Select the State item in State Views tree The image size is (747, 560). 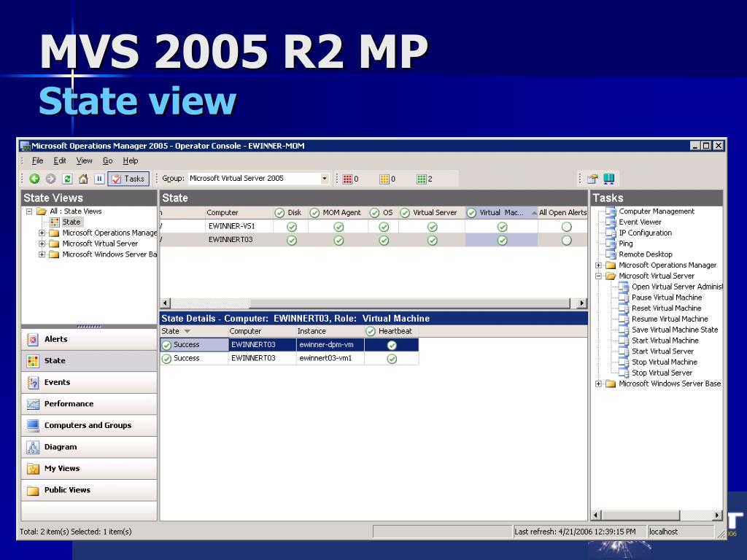point(71,222)
